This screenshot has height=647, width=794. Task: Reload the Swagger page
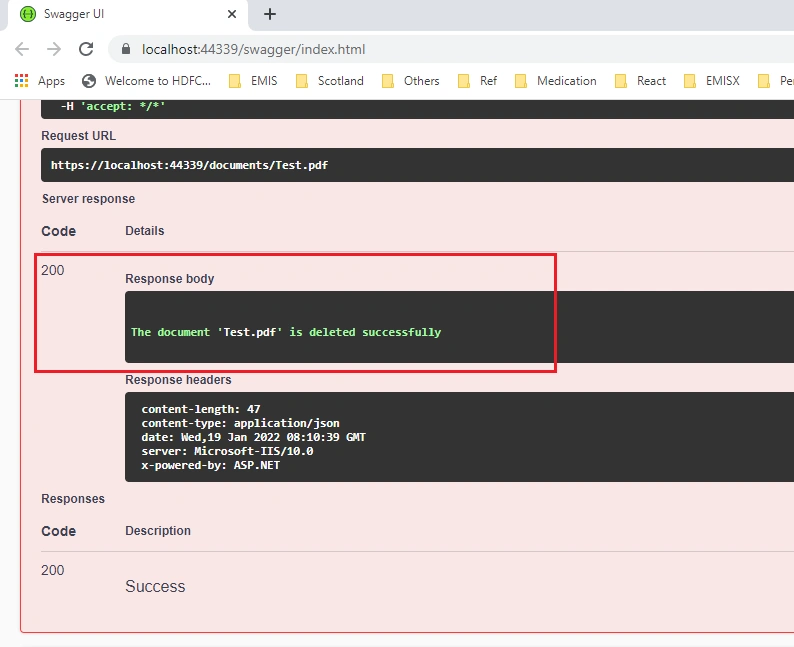click(86, 49)
